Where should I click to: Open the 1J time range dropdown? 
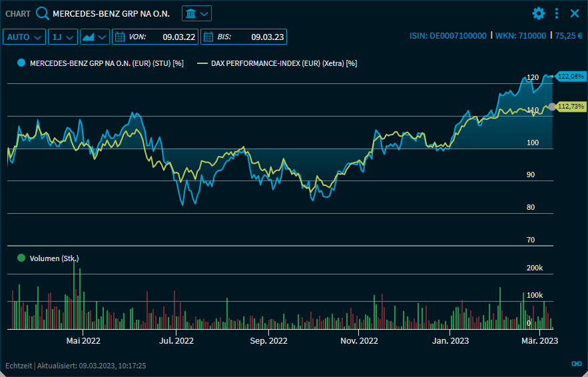pos(63,37)
